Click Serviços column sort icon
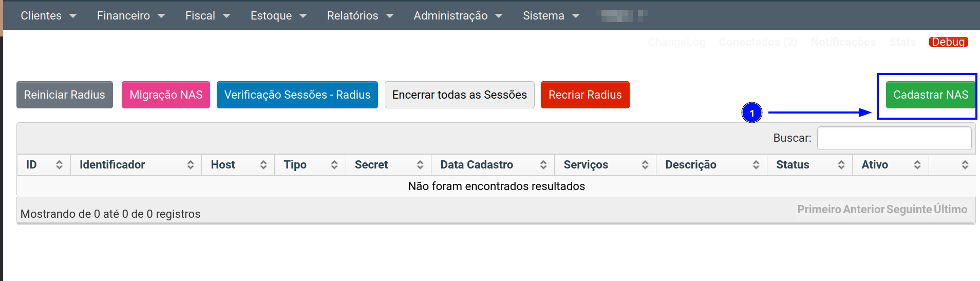 (645, 165)
